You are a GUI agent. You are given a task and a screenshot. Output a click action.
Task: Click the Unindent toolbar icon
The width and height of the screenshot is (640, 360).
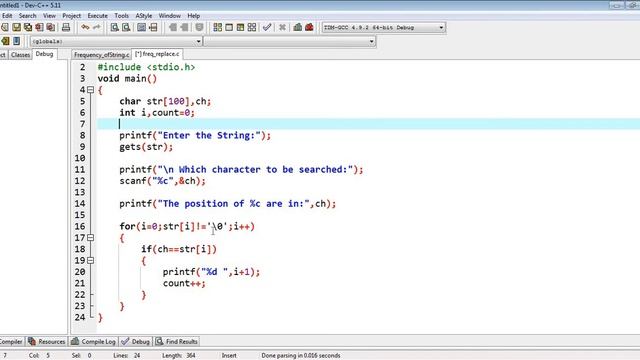pos(184,27)
